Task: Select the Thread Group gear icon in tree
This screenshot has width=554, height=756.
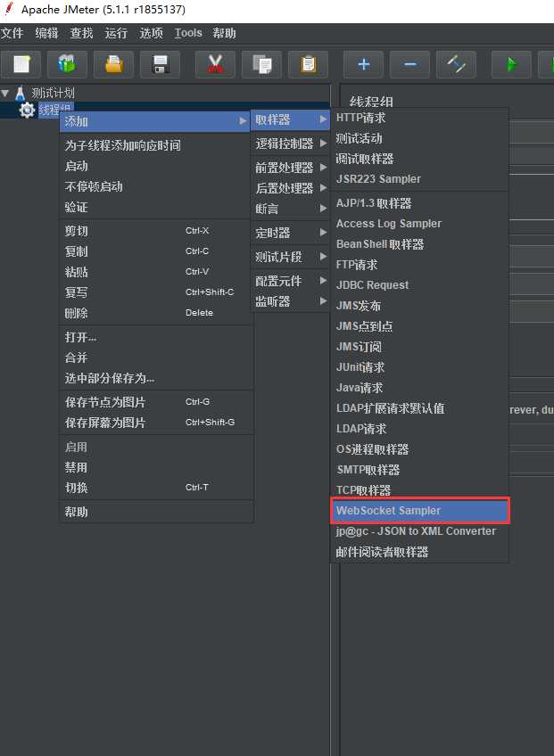Action: coord(27,110)
